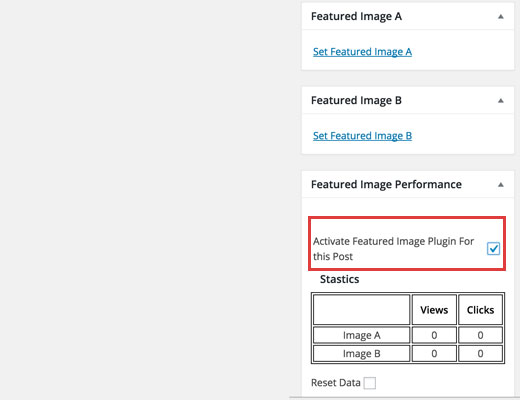Tick the Reset Data checkbox

[370, 383]
